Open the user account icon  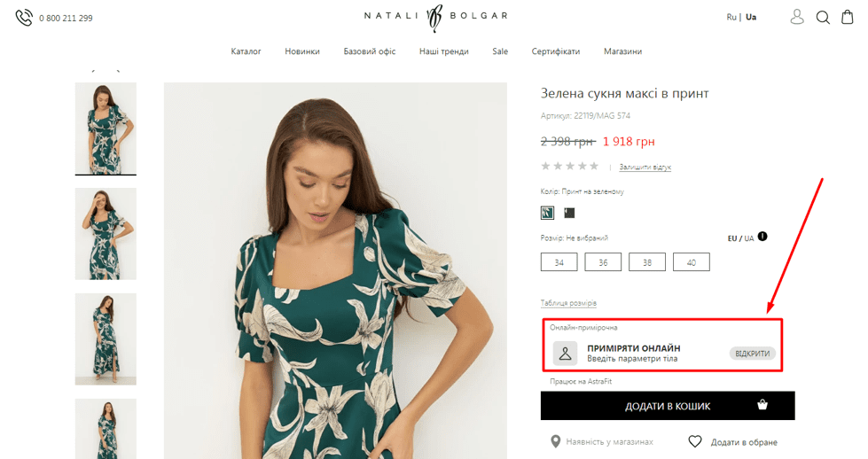(x=797, y=17)
